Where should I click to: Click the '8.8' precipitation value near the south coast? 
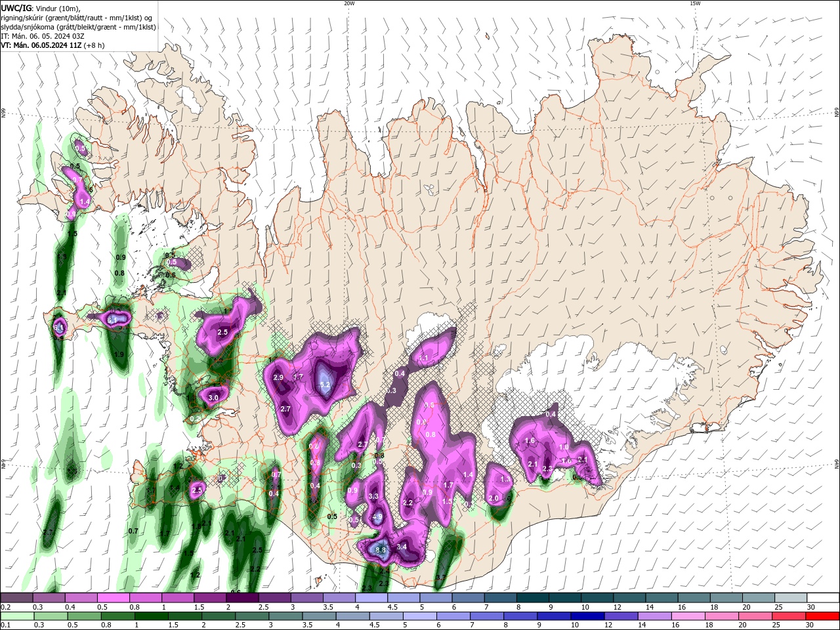pos(380,549)
